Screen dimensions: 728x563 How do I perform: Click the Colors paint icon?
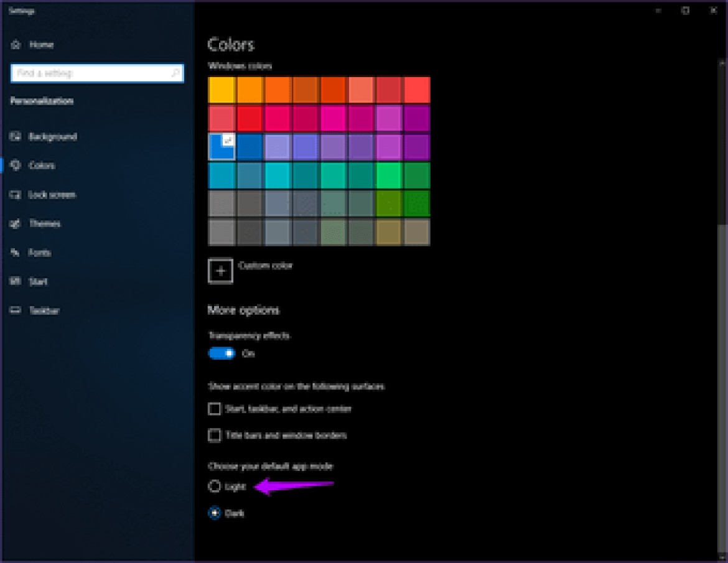point(15,165)
